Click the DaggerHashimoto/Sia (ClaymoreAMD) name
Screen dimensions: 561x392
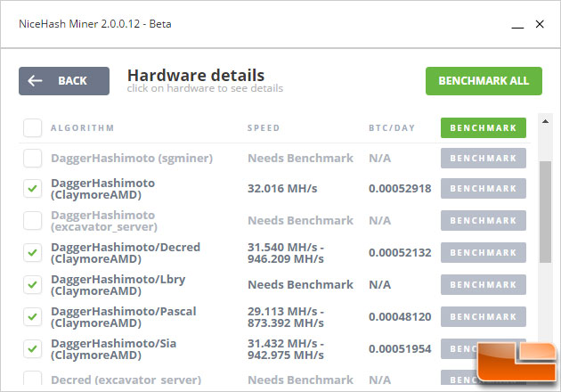pos(113,349)
